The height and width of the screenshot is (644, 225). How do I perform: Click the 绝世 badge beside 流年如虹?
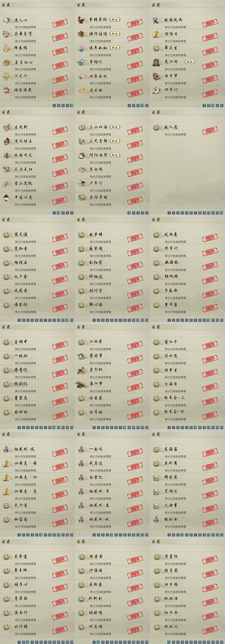pyautogui.click(x=115, y=48)
